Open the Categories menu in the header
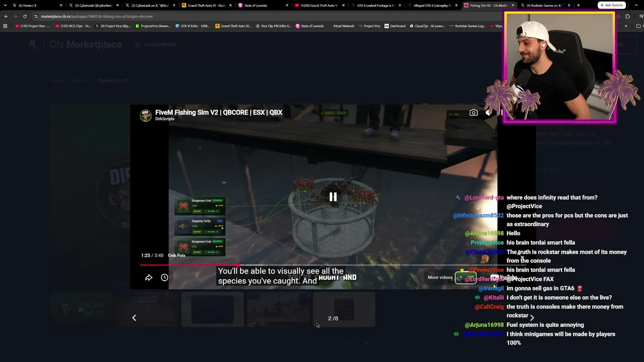The width and height of the screenshot is (644, 362). 155,44
